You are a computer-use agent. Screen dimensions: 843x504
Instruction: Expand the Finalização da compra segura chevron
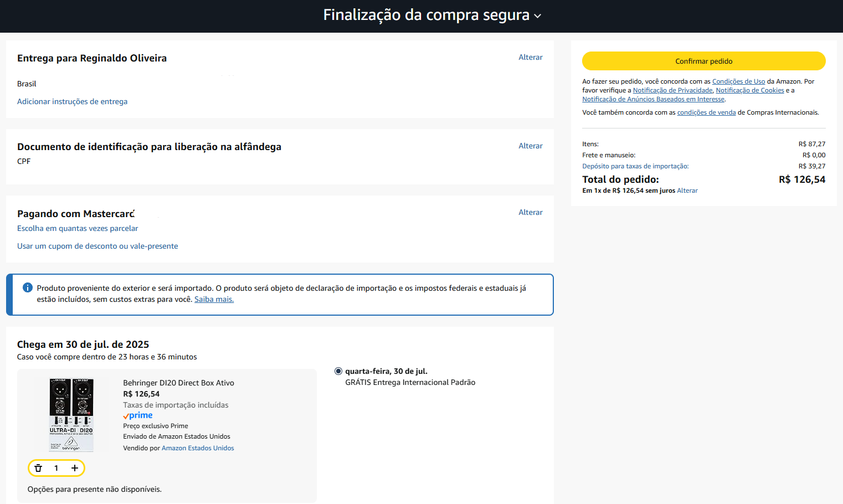(537, 16)
